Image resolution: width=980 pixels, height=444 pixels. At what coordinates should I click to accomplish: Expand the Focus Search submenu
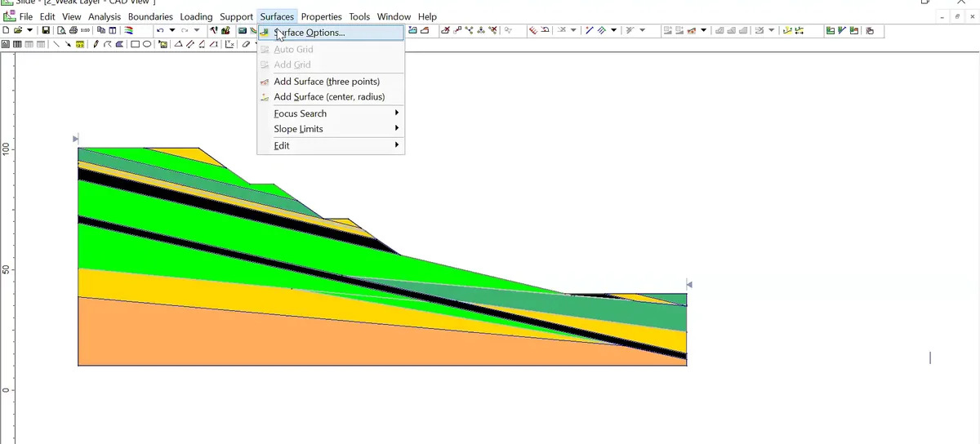click(331, 113)
